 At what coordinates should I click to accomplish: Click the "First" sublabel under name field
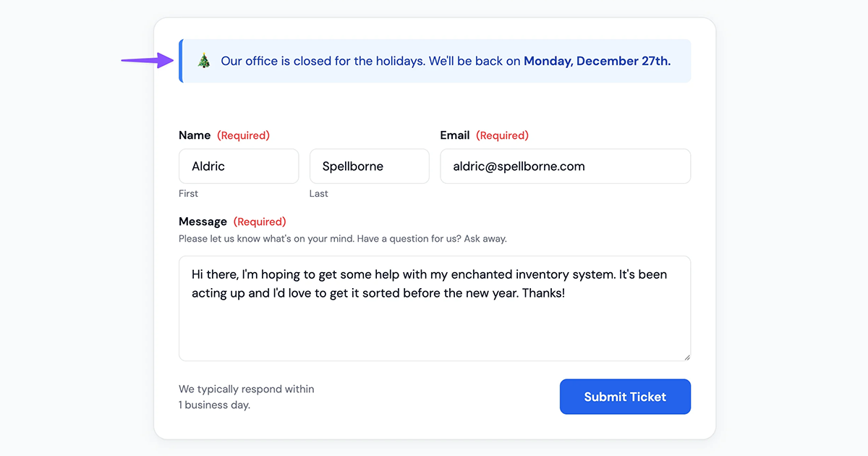click(188, 193)
